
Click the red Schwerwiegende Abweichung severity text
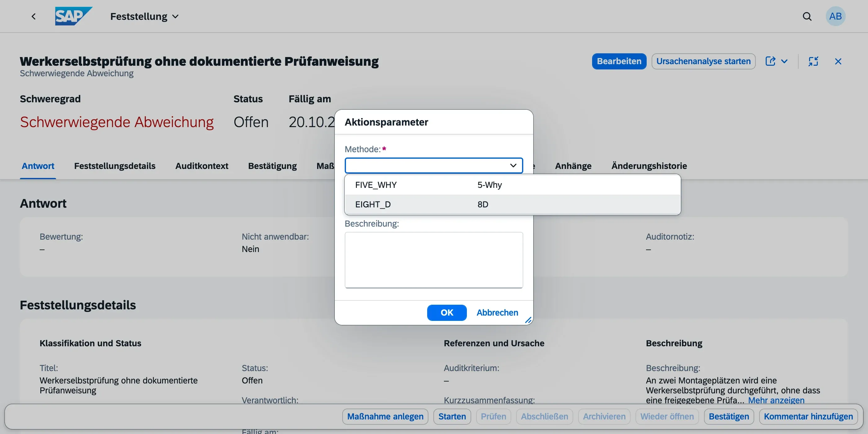pos(117,122)
